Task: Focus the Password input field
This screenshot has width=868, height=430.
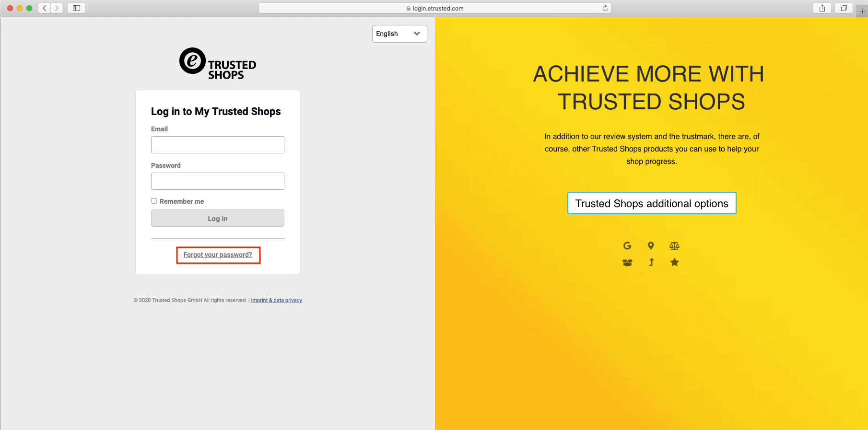Action: 218,181
